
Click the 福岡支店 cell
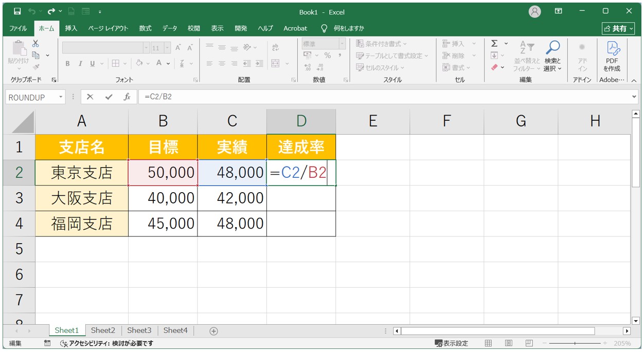(x=82, y=224)
